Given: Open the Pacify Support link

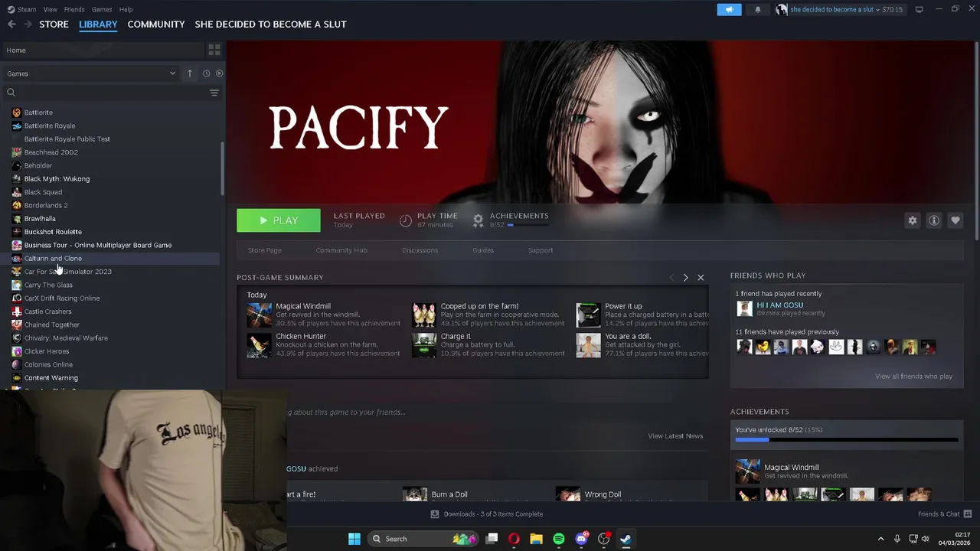Looking at the screenshot, I should 541,250.
